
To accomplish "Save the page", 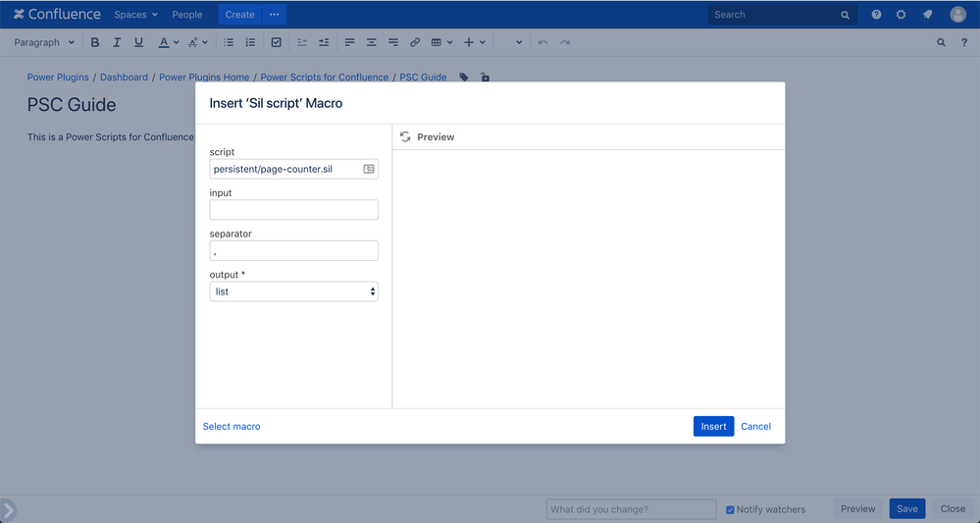I will [x=906, y=508].
